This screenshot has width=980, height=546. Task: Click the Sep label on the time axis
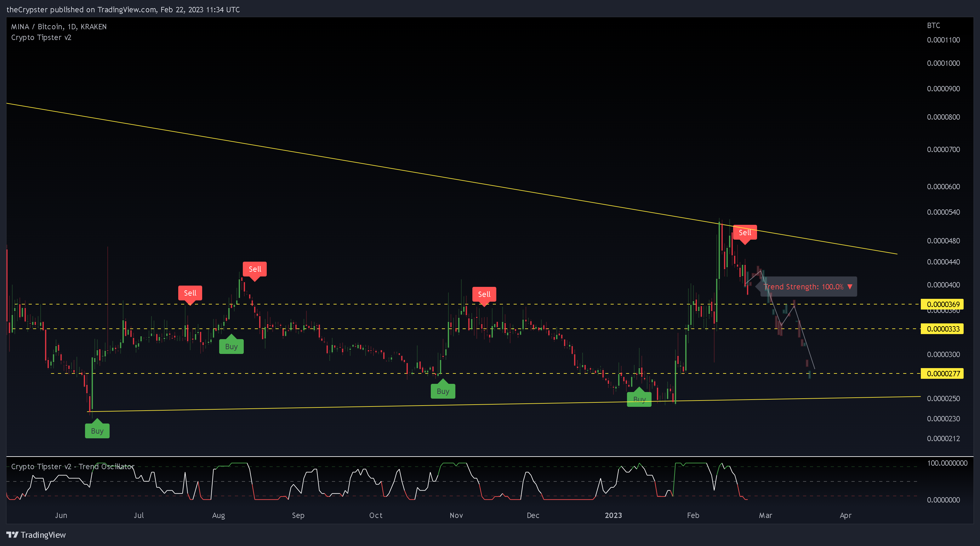pos(298,515)
